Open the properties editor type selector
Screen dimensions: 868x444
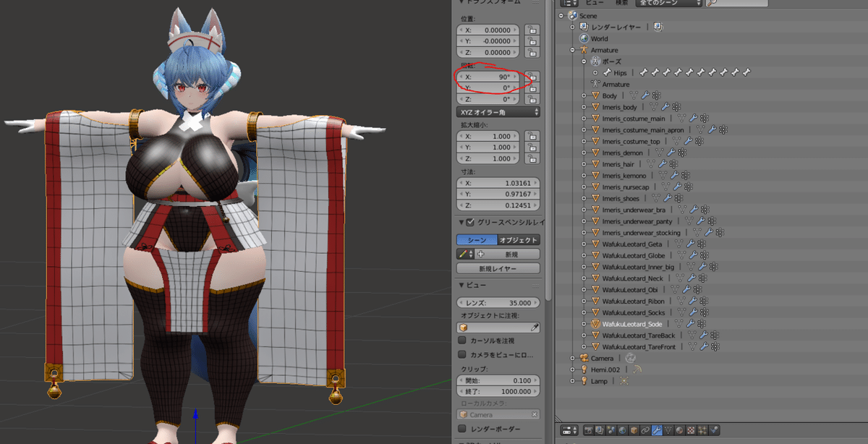tap(571, 430)
